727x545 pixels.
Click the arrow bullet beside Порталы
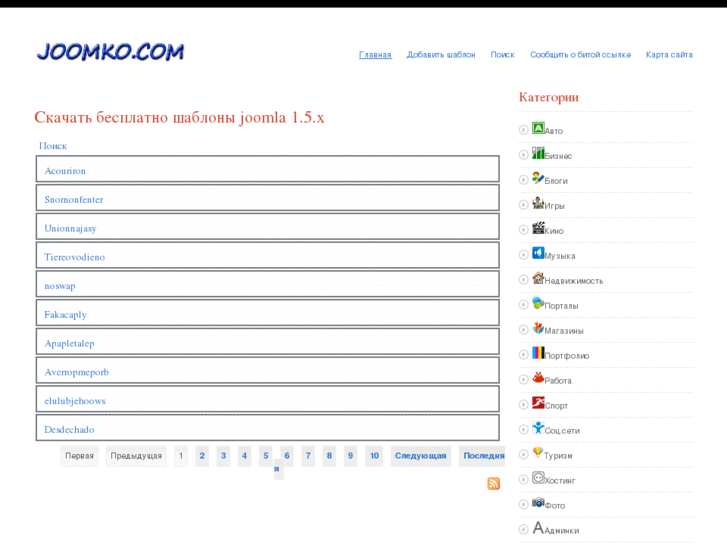click(523, 305)
